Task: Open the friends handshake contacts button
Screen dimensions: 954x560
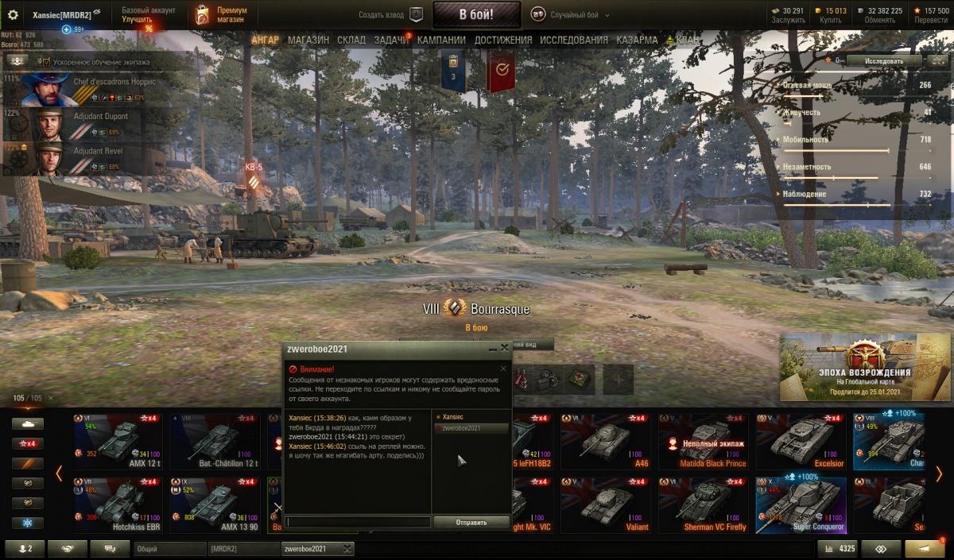Action: [67, 549]
